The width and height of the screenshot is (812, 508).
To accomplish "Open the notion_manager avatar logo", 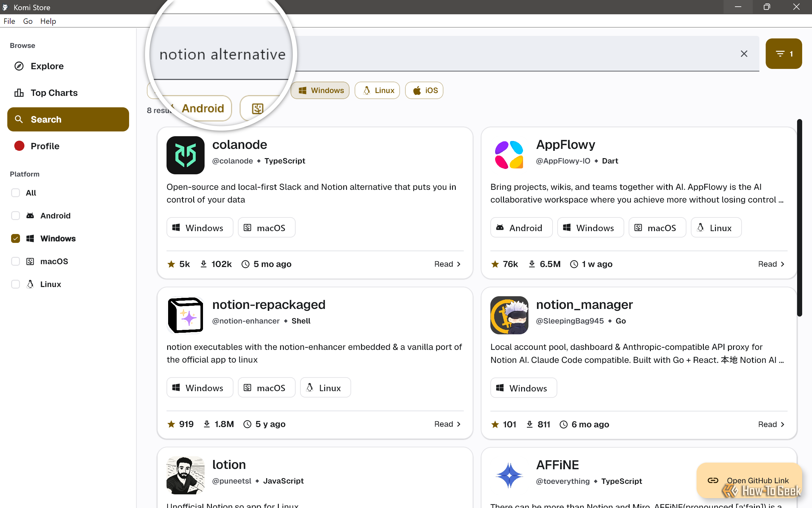I will coord(509,315).
